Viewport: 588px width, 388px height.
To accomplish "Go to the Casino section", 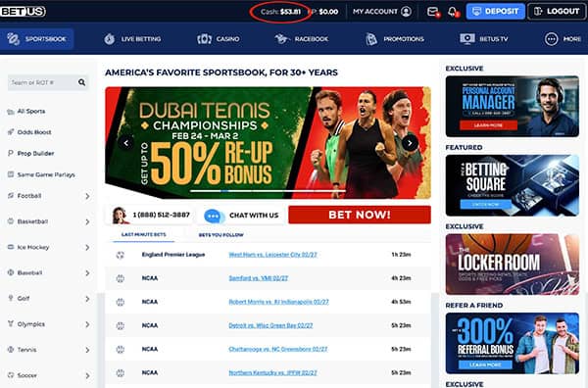I will 219,38.
